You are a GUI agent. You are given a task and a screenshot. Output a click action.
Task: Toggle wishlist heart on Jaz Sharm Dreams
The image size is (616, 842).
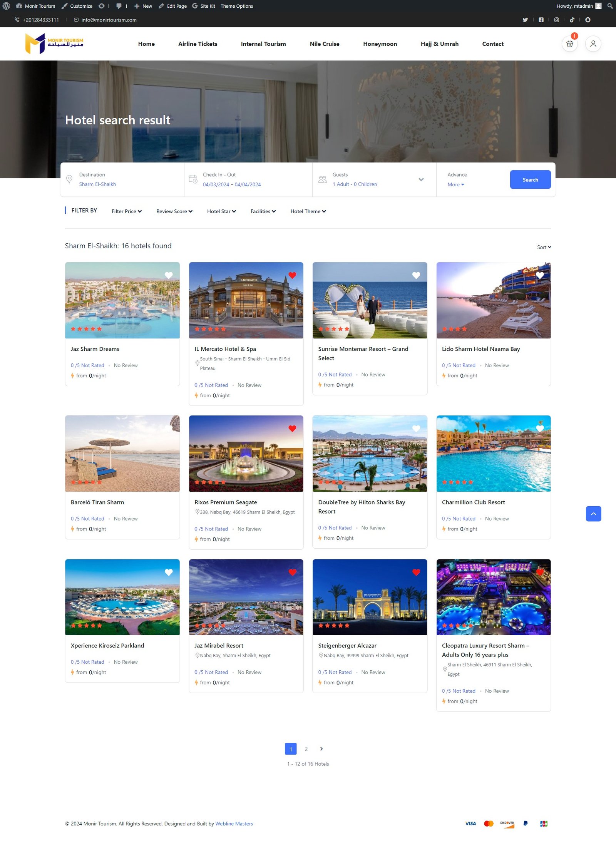pos(169,275)
